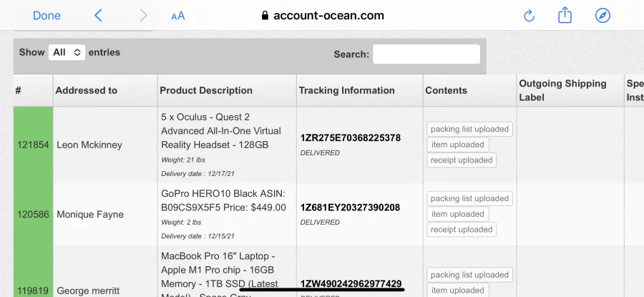
Task: Open the share sheet icon
Action: (565, 15)
